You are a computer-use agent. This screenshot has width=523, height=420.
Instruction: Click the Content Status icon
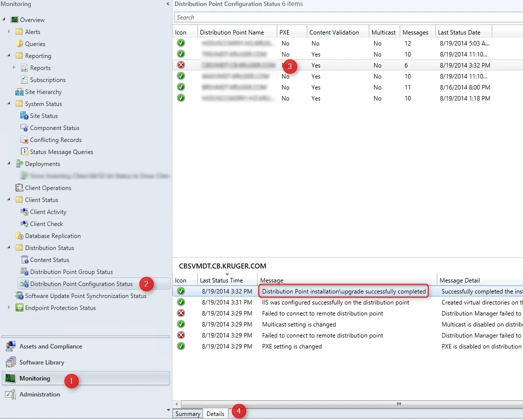24,260
